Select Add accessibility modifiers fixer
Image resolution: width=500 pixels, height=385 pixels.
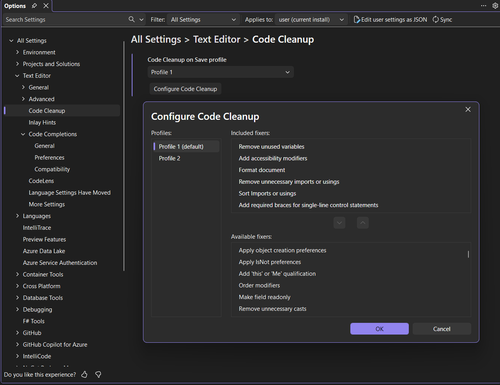pyautogui.click(x=351, y=158)
